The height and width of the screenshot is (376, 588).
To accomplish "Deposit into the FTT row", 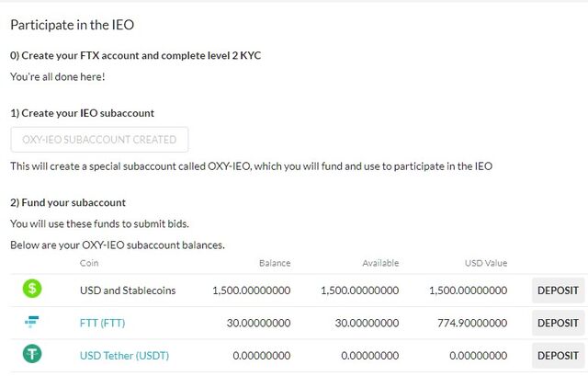I will point(558,323).
